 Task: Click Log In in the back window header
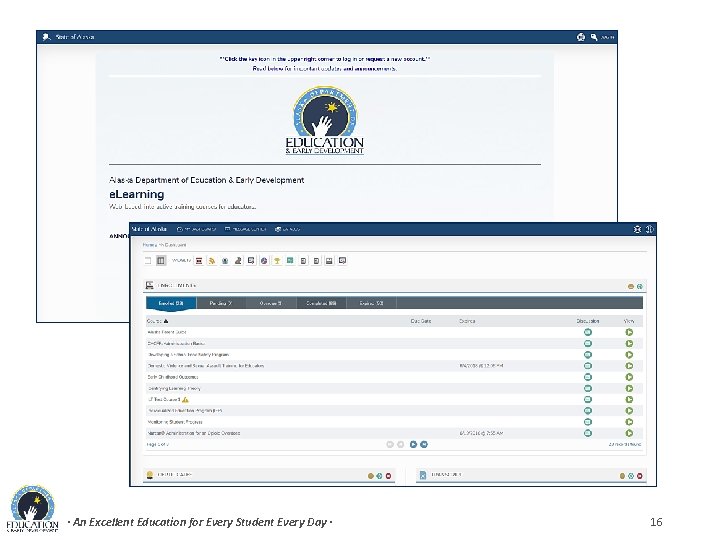(608, 37)
